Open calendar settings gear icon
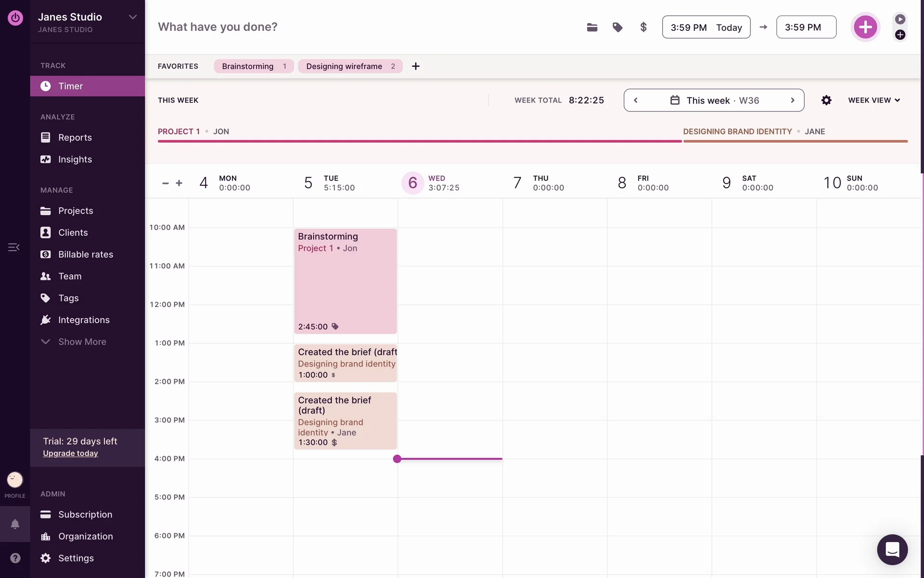This screenshot has width=924, height=578. pyautogui.click(x=826, y=100)
